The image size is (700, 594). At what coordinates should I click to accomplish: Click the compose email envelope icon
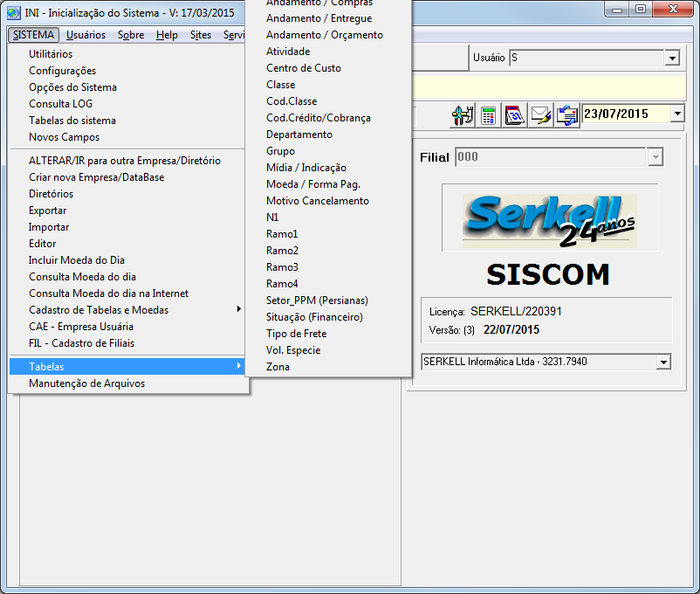coord(540,116)
